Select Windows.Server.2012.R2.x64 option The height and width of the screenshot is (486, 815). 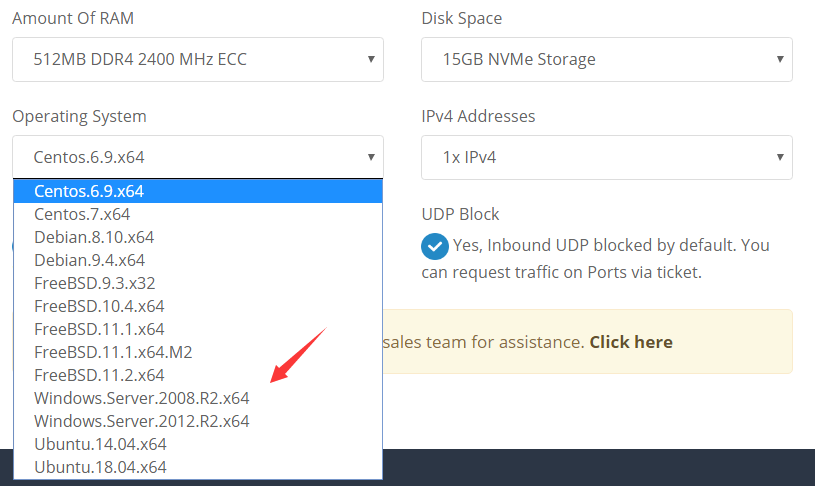pyautogui.click(x=198, y=421)
